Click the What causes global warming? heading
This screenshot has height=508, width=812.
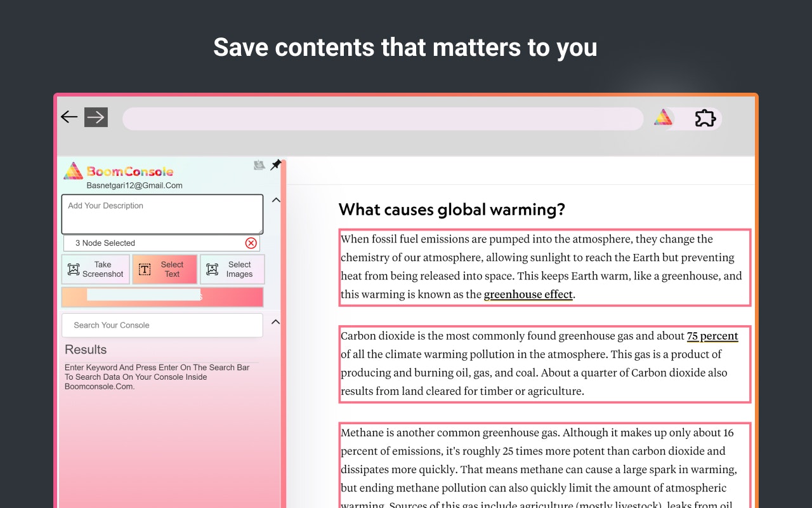452,210
